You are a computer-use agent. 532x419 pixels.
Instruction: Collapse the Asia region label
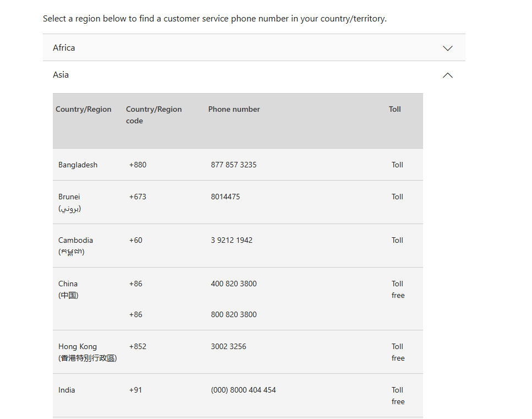(61, 75)
